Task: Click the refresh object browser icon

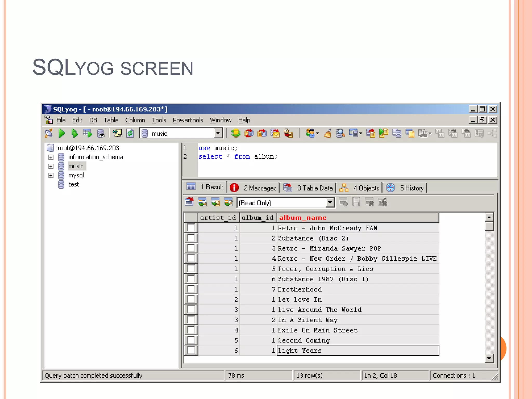Action: click(x=130, y=133)
